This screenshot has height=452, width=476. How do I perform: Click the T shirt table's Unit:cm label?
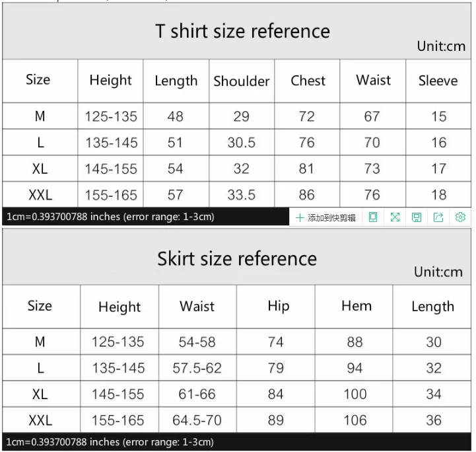[x=441, y=46]
